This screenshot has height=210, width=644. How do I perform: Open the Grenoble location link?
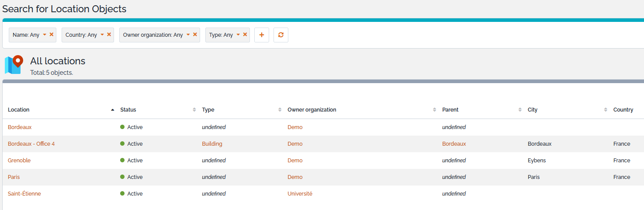click(19, 161)
